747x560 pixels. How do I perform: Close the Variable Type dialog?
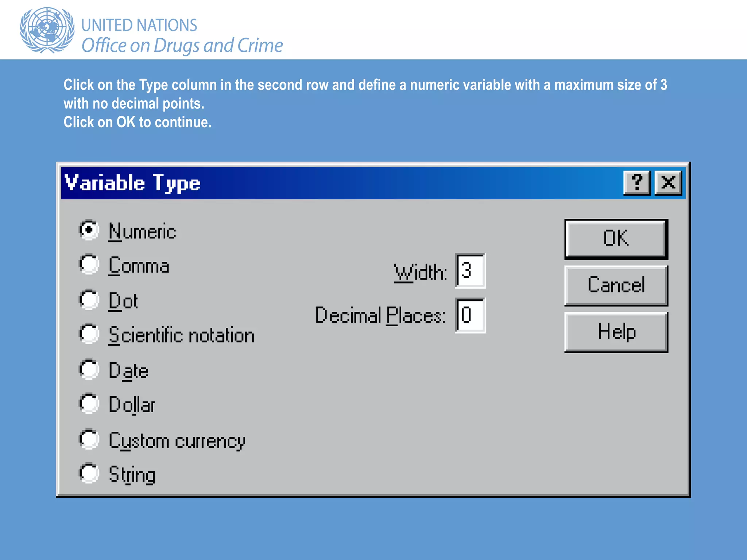coord(668,183)
